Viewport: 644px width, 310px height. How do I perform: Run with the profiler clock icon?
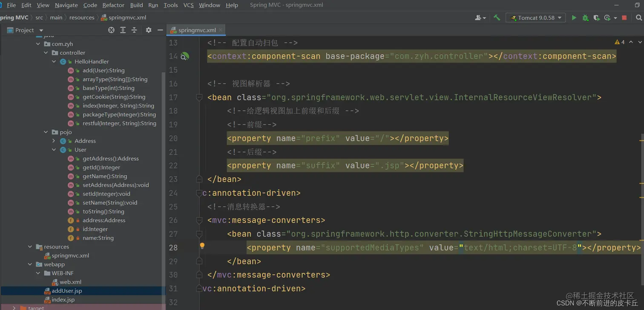coord(607,17)
